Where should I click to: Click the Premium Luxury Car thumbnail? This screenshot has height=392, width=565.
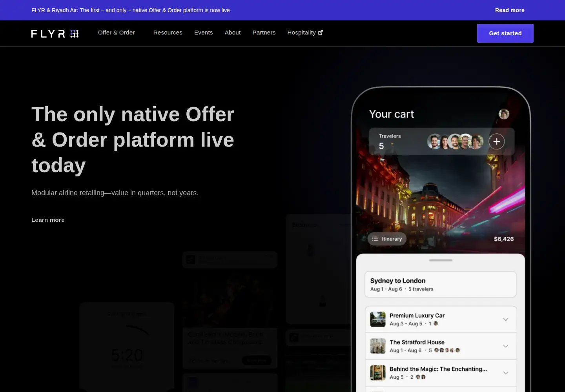point(378,319)
